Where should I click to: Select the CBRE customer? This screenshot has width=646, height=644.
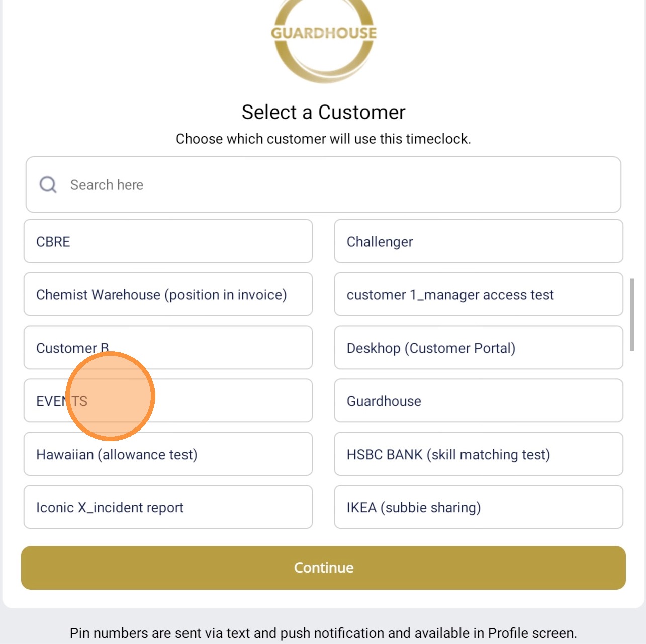(168, 241)
